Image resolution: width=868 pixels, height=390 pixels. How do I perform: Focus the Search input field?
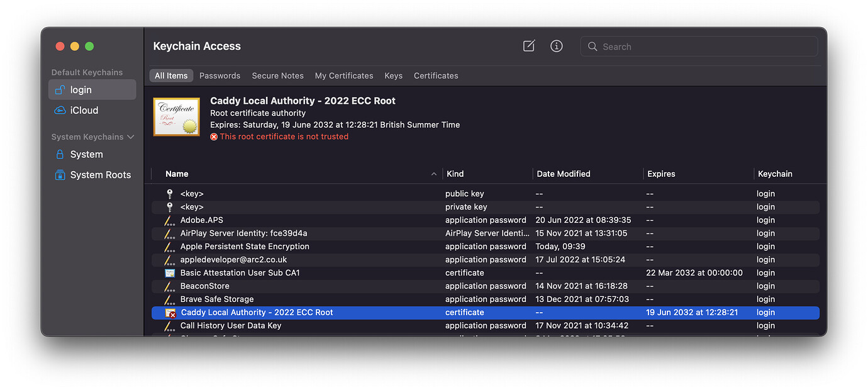click(699, 47)
